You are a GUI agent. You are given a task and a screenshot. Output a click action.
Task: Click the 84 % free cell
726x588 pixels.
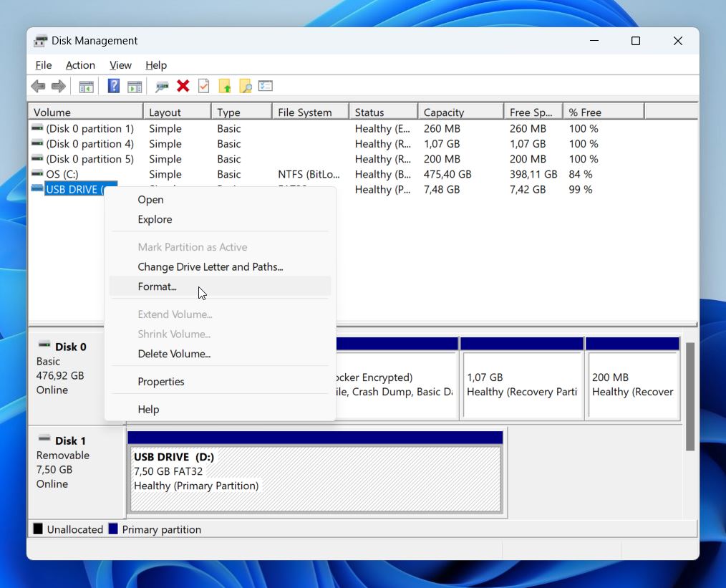[x=581, y=174]
